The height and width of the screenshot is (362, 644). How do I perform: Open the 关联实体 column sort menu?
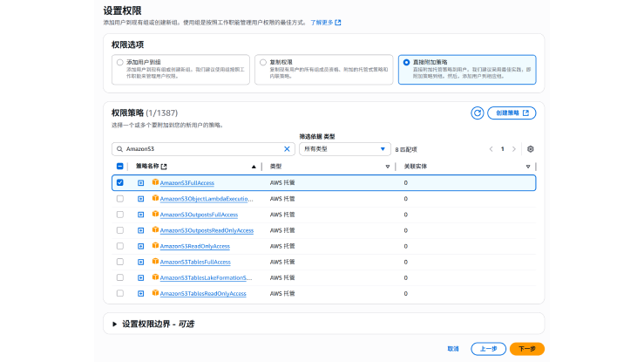[x=527, y=166]
